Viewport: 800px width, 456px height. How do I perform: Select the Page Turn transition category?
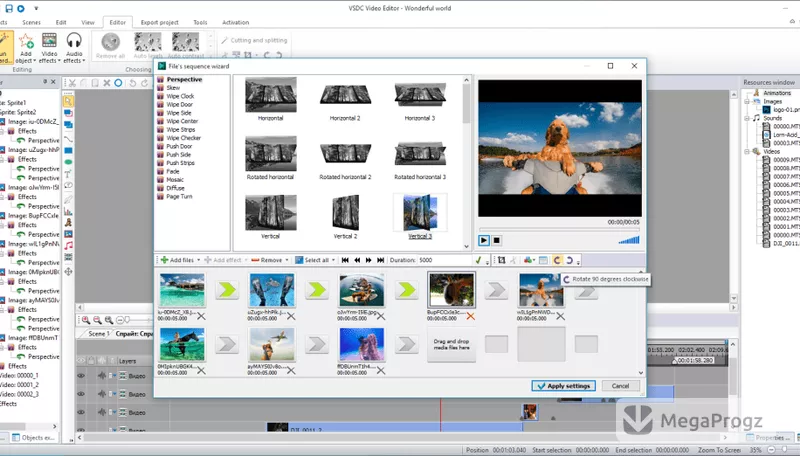(179, 196)
